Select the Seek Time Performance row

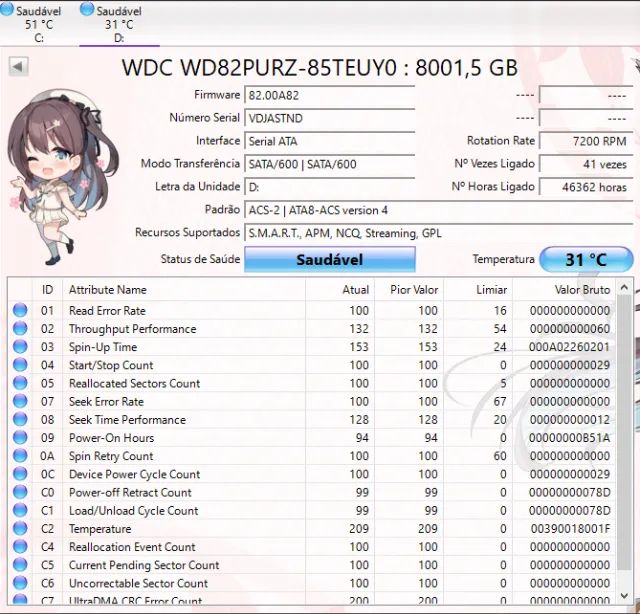127,420
